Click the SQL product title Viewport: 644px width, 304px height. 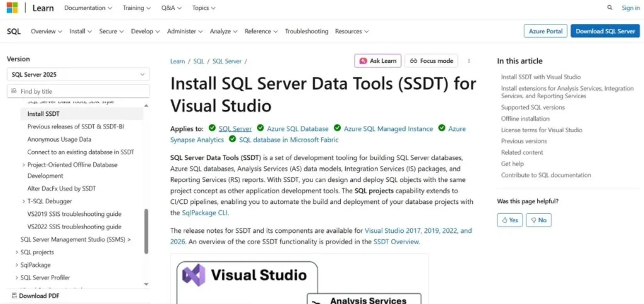click(x=14, y=31)
